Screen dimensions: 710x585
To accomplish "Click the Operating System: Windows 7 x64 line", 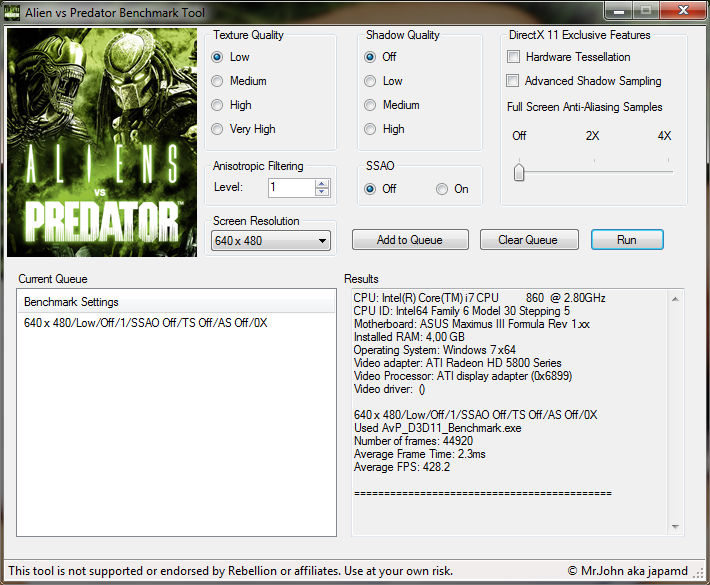I will [435, 350].
